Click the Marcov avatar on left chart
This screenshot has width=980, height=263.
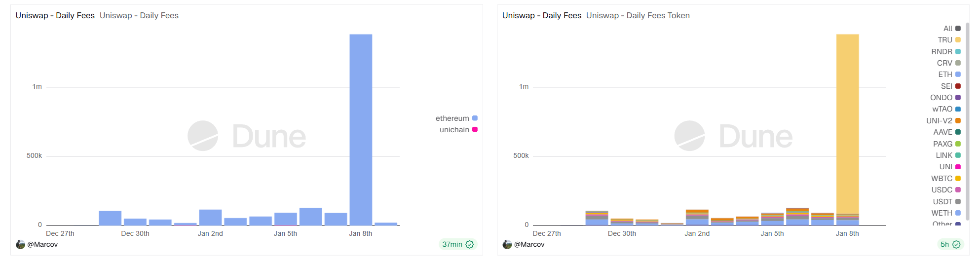[20, 244]
